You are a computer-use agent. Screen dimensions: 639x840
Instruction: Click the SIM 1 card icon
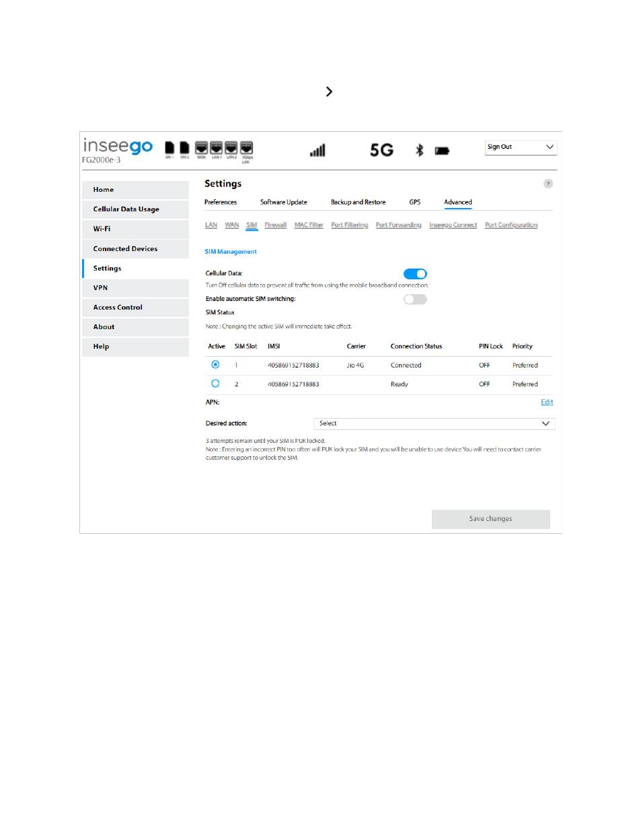click(x=169, y=147)
